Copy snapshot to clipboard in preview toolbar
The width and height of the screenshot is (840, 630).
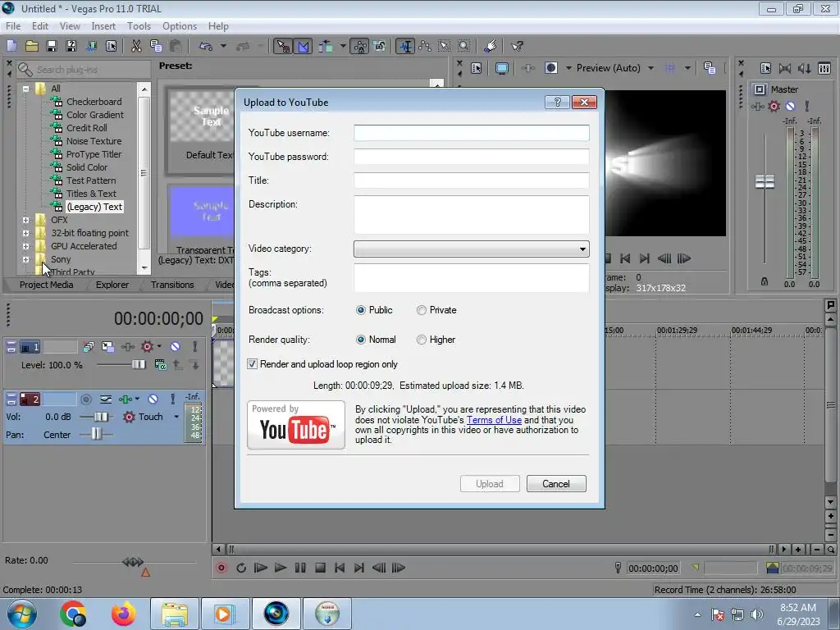pos(710,68)
